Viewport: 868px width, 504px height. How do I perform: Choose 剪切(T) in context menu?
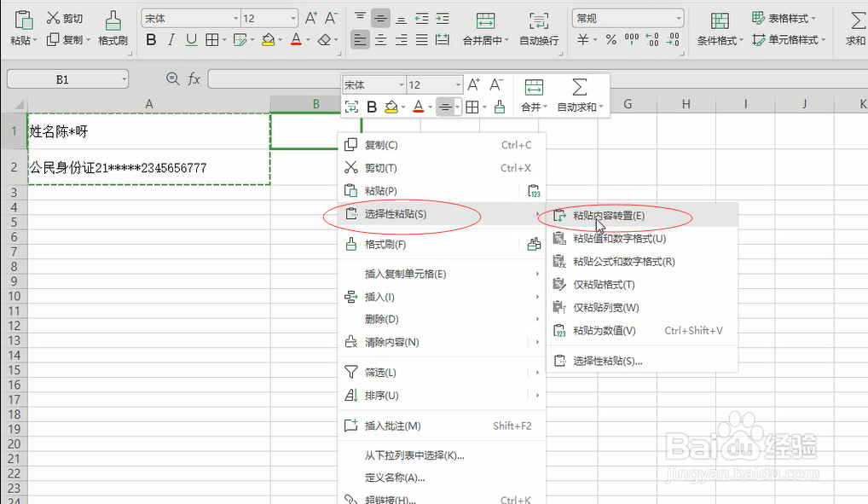(x=441, y=168)
